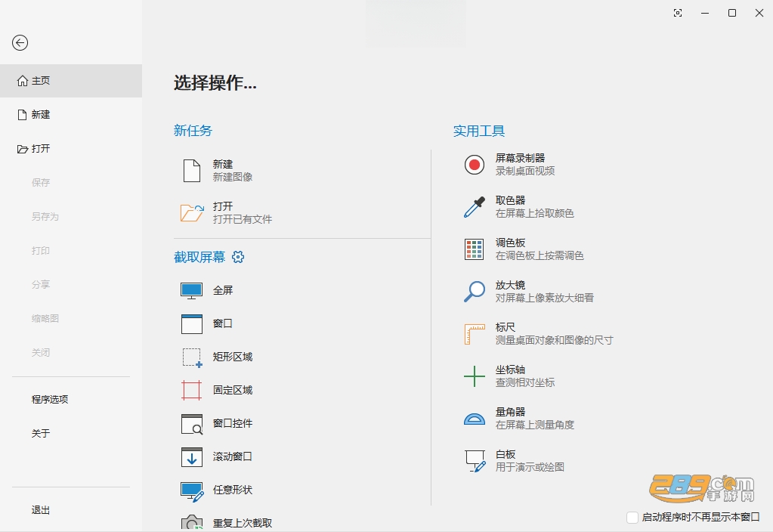Select 打开 in the left sidebar
The height and width of the screenshot is (532, 773).
click(71, 149)
